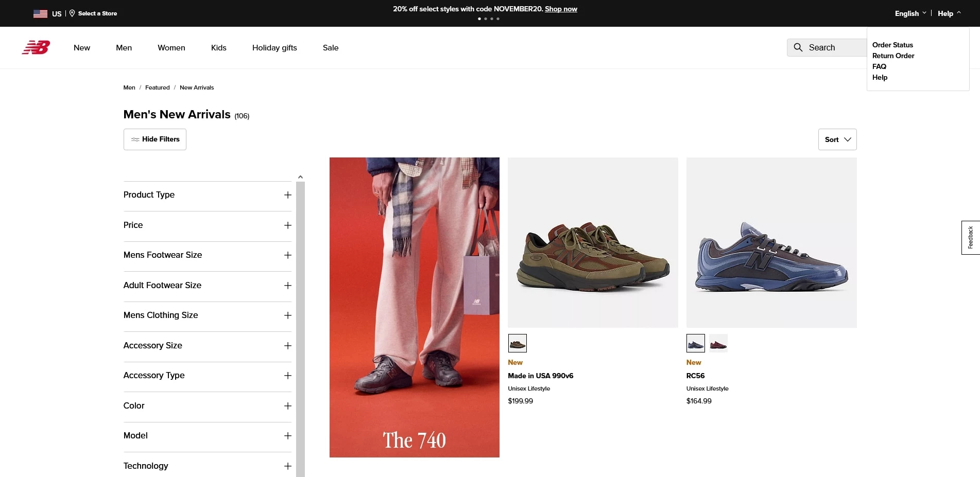The image size is (980, 477).
Task: Click inside the search input field
Action: (834, 47)
